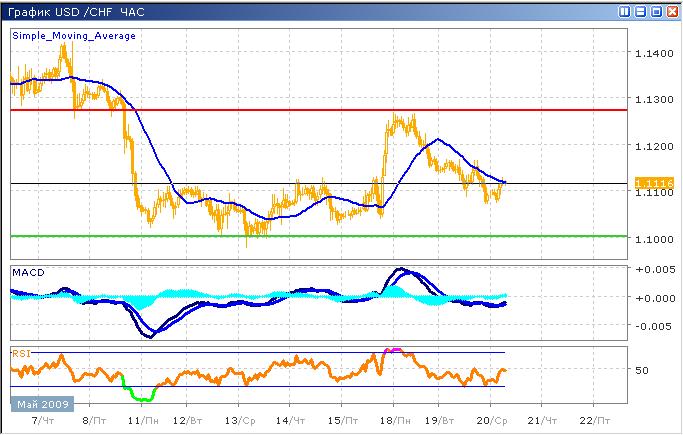Click the 7/Чт date label

point(43,421)
